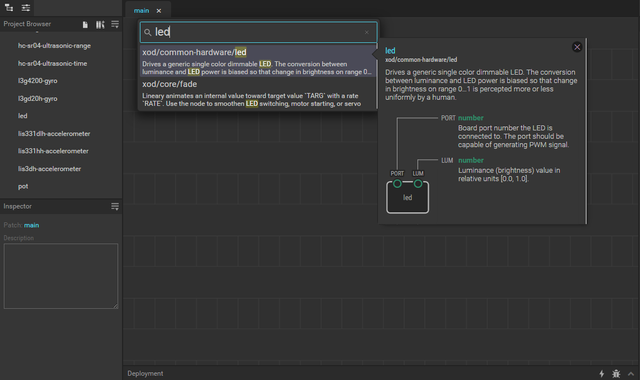This screenshot has width=640, height=380.
Task: Expand the Deployment panel chevron
Action: click(x=631, y=373)
